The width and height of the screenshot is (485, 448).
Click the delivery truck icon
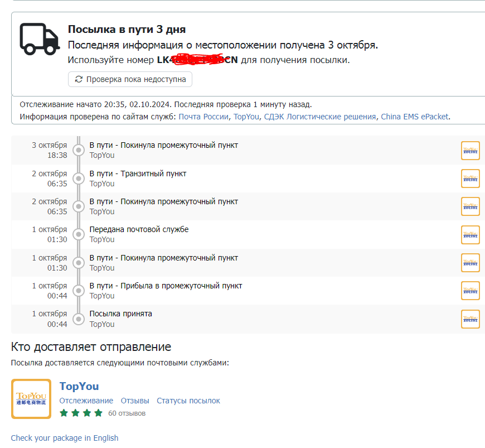tap(40, 39)
